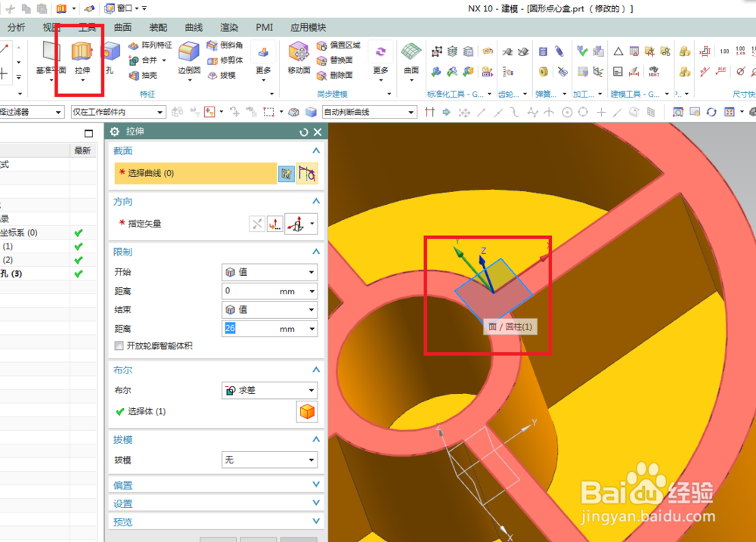Select the Replace Face (替换面) tool
This screenshot has width=756, height=542.
pos(335,60)
